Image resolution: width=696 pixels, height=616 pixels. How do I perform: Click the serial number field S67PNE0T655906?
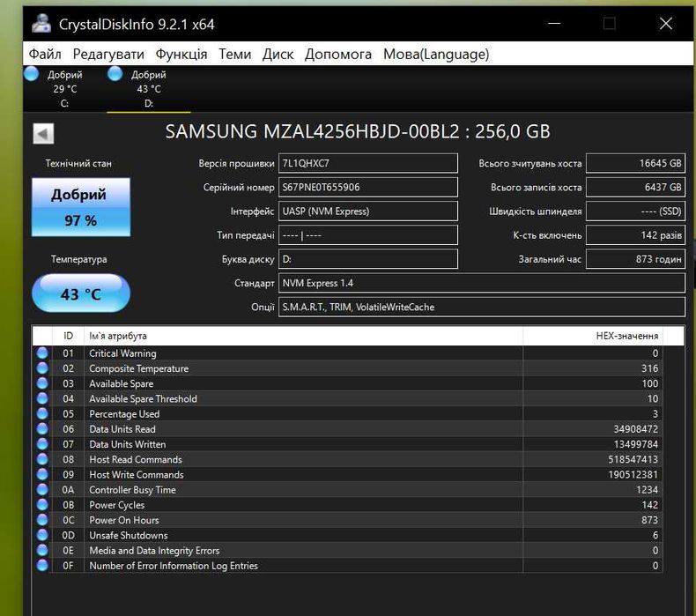(368, 187)
